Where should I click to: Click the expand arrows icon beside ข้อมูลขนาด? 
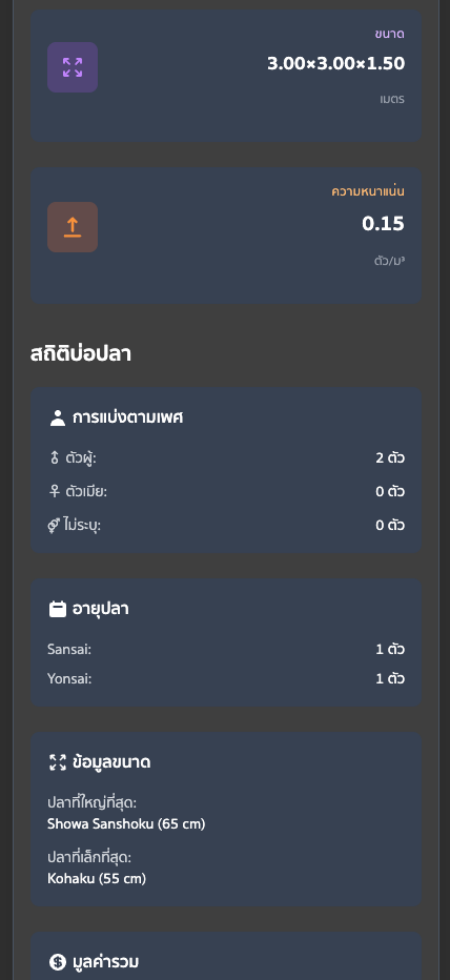coord(58,762)
